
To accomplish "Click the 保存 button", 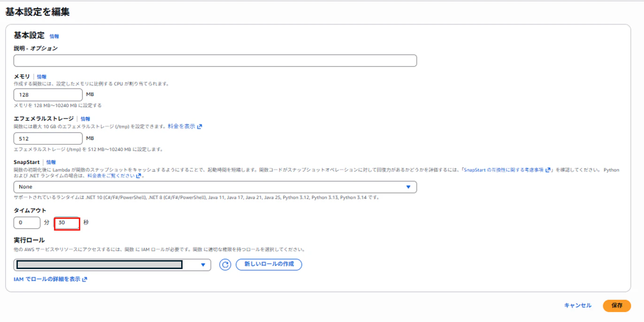I will coord(617,306).
